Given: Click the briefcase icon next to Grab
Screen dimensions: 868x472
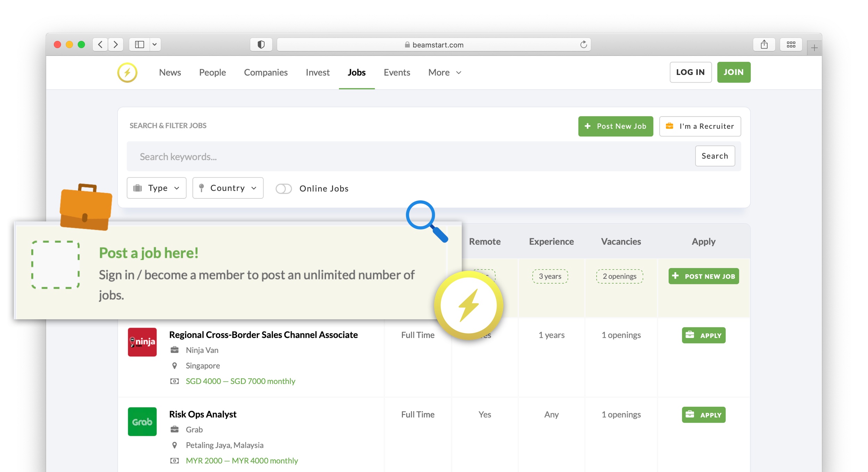Looking at the screenshot, I should [x=175, y=429].
